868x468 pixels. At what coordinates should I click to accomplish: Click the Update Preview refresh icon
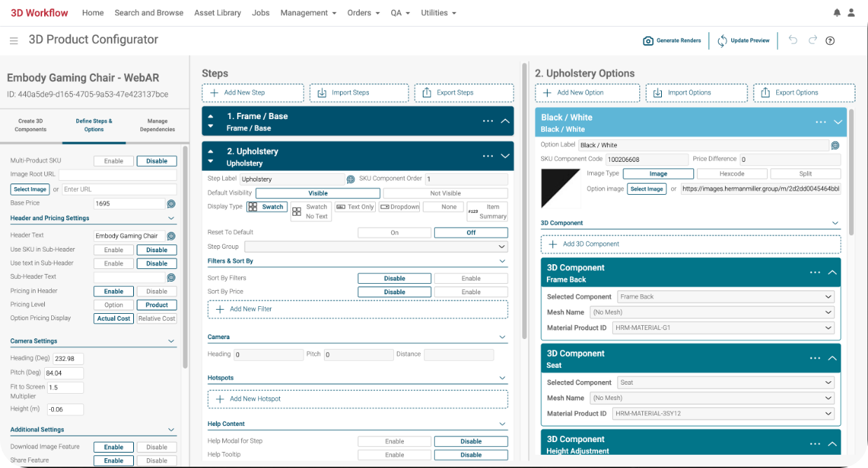point(722,41)
